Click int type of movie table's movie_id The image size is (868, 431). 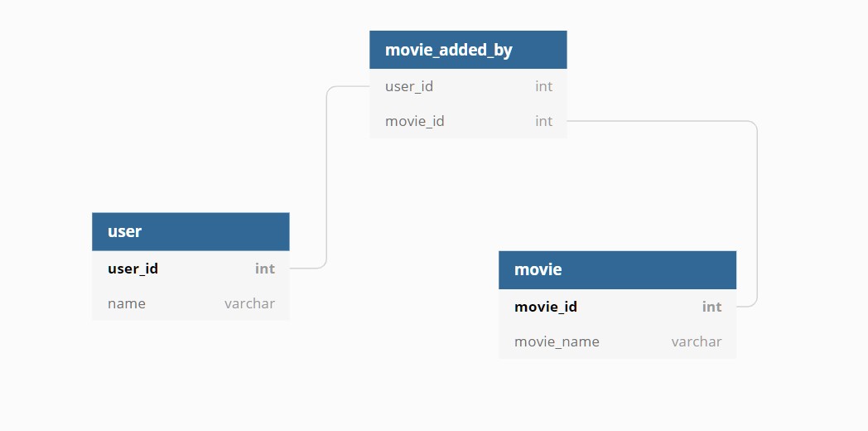coord(711,307)
